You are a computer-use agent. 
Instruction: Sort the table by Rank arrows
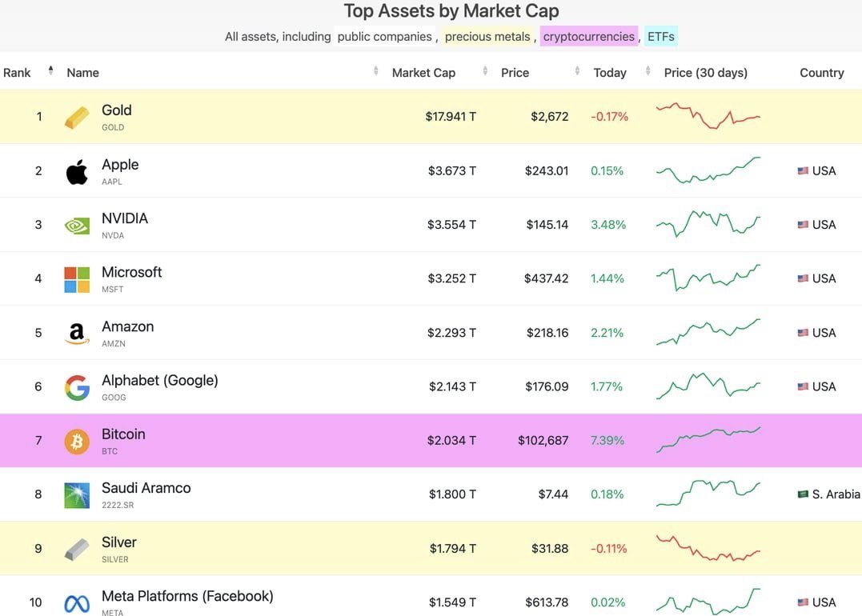[x=50, y=70]
